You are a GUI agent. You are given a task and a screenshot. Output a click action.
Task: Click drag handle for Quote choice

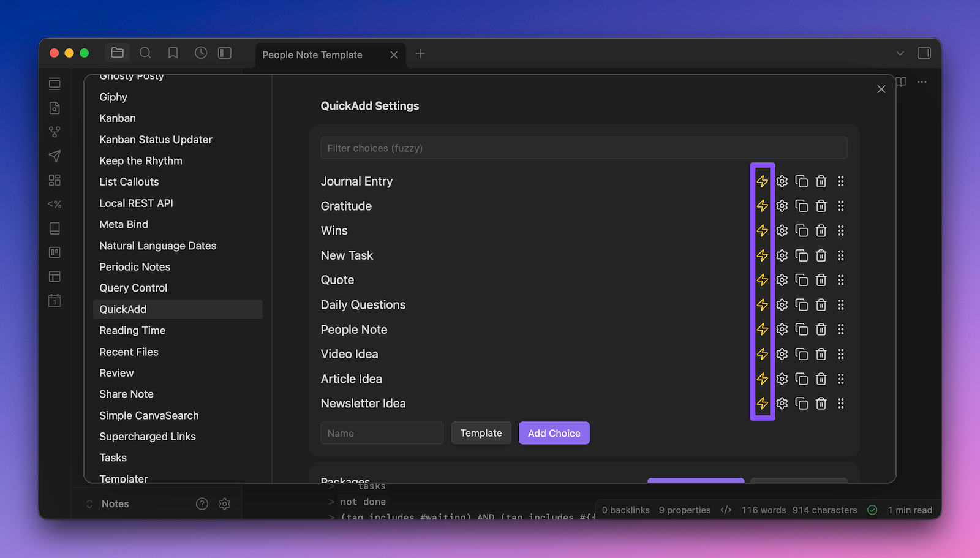(840, 280)
